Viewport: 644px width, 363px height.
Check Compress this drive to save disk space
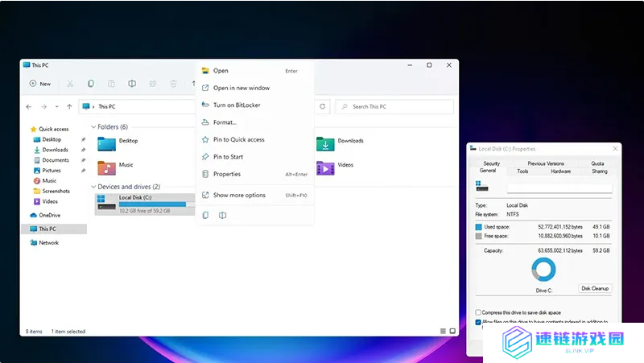[x=478, y=312]
